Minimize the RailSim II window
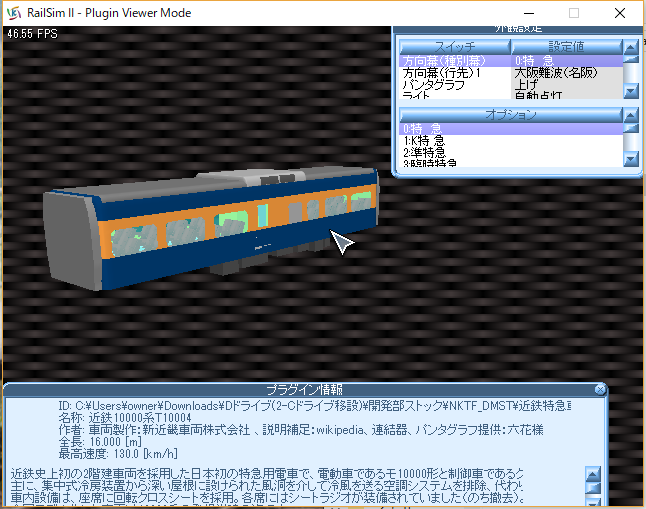 coord(529,13)
